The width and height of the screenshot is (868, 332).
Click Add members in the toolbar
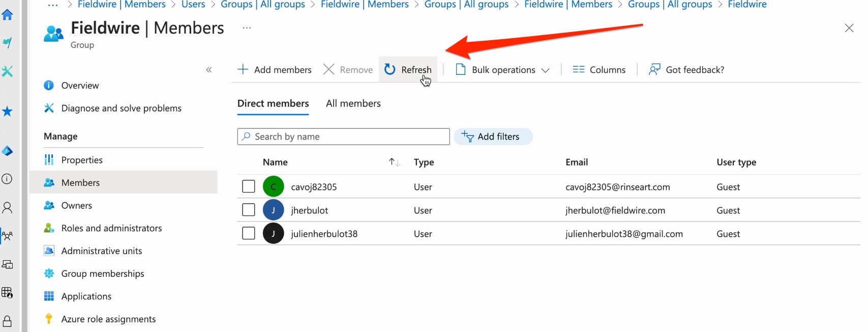tap(275, 70)
